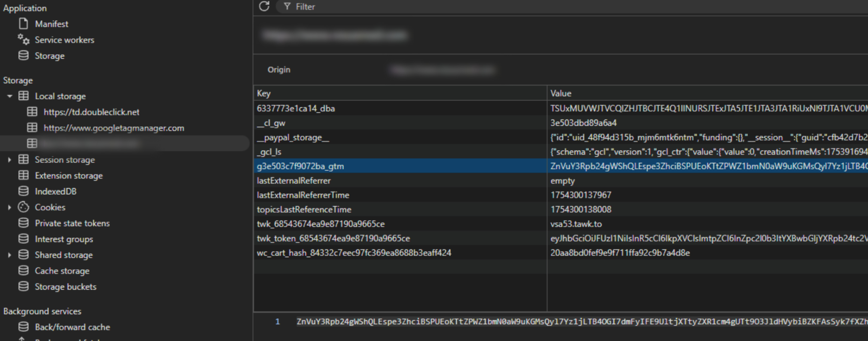Image resolution: width=868 pixels, height=341 pixels.
Task: Expand the Cookies section arrow
Action: coord(9,207)
